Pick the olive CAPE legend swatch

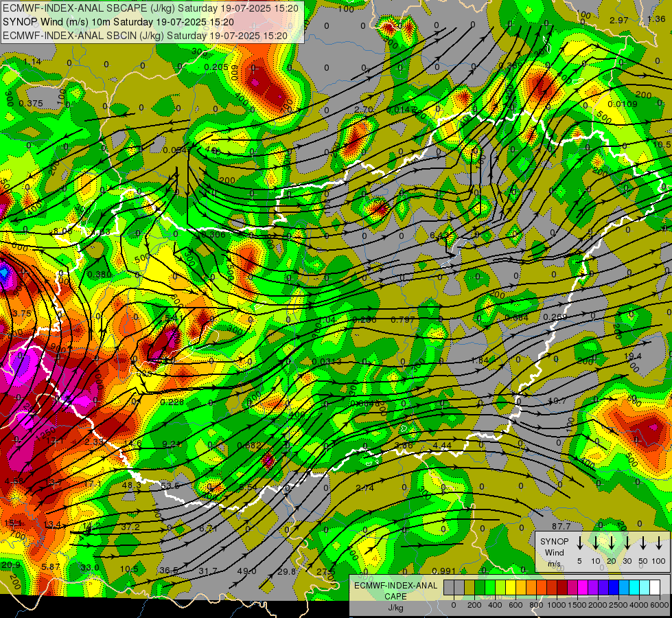(470, 588)
